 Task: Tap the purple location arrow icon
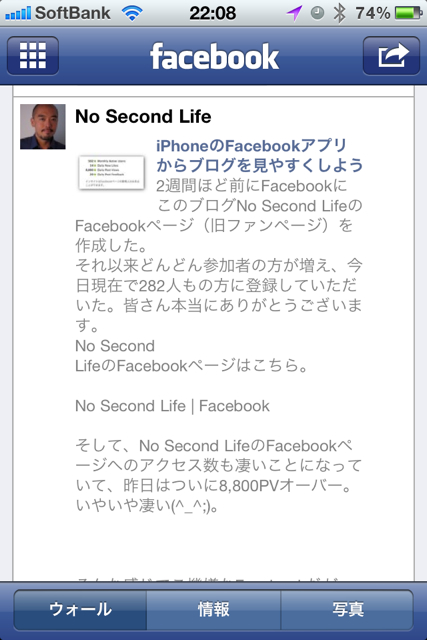(294, 13)
